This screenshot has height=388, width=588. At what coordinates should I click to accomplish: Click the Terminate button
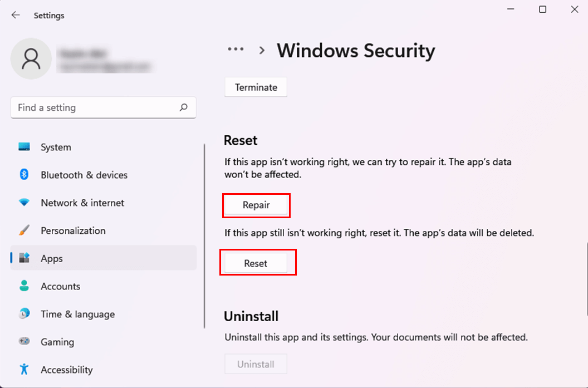256,87
